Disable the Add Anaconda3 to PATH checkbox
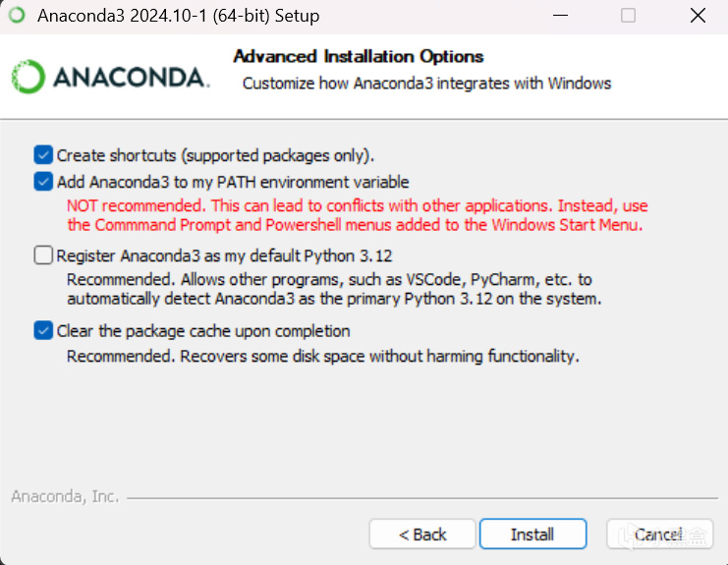The image size is (728, 565). (43, 182)
